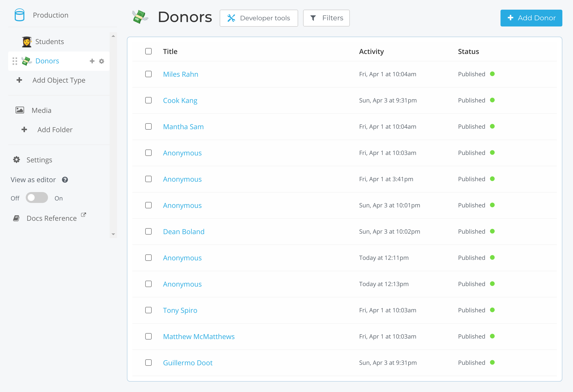Open the Miles Rahn donor entry
Screen dimensions: 573x392
coord(181,74)
